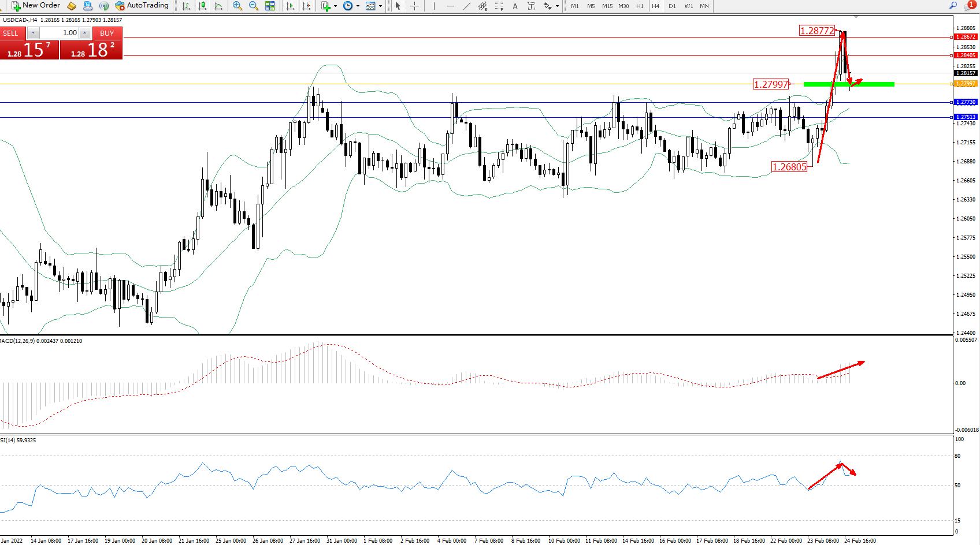This screenshot has width=980, height=545.
Task: Switch chart to candlestick view
Action: pos(202,6)
